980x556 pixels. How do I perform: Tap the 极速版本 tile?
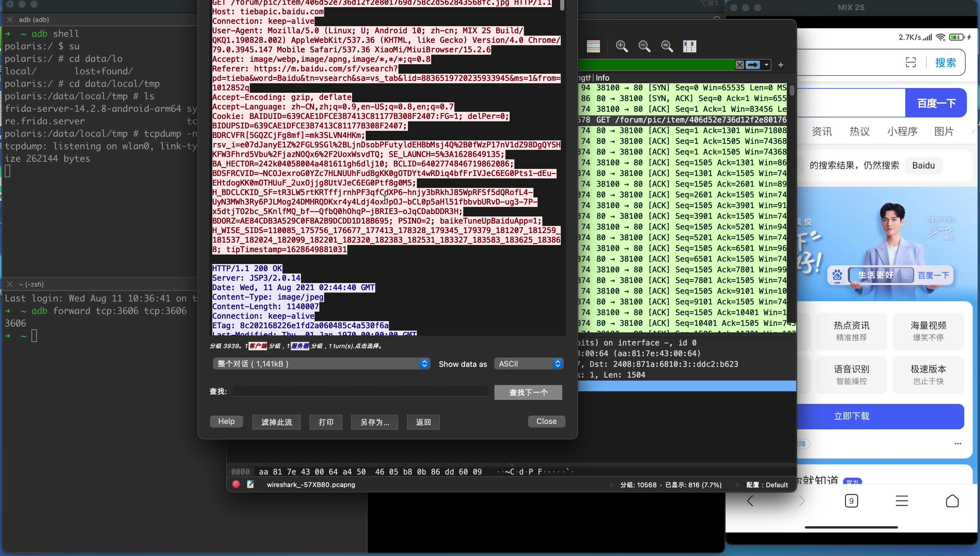928,374
